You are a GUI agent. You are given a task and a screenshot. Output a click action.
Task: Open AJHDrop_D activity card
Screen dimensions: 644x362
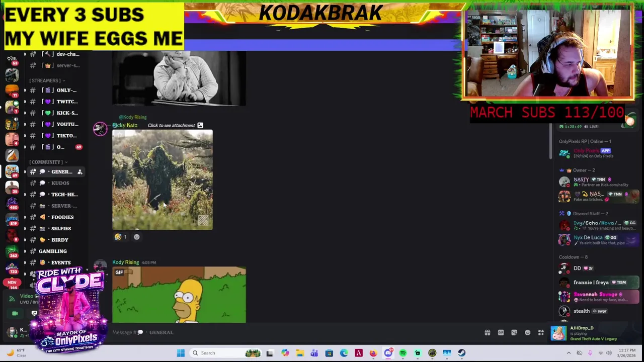(x=596, y=333)
